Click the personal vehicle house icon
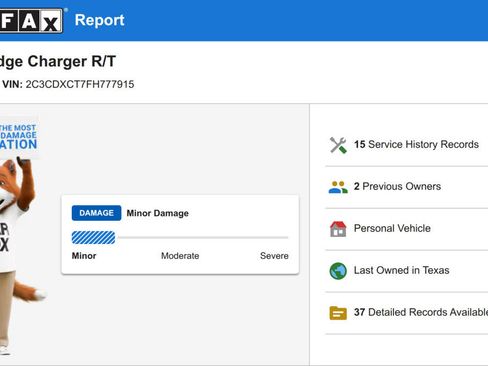Viewport: 488px width, 366px height. point(338,229)
